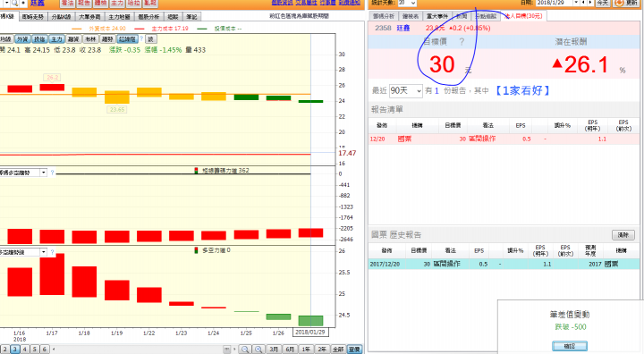644x354 pixels.
Task: Toggle the 融資 overlay on the chart
Action: [x=73, y=39]
